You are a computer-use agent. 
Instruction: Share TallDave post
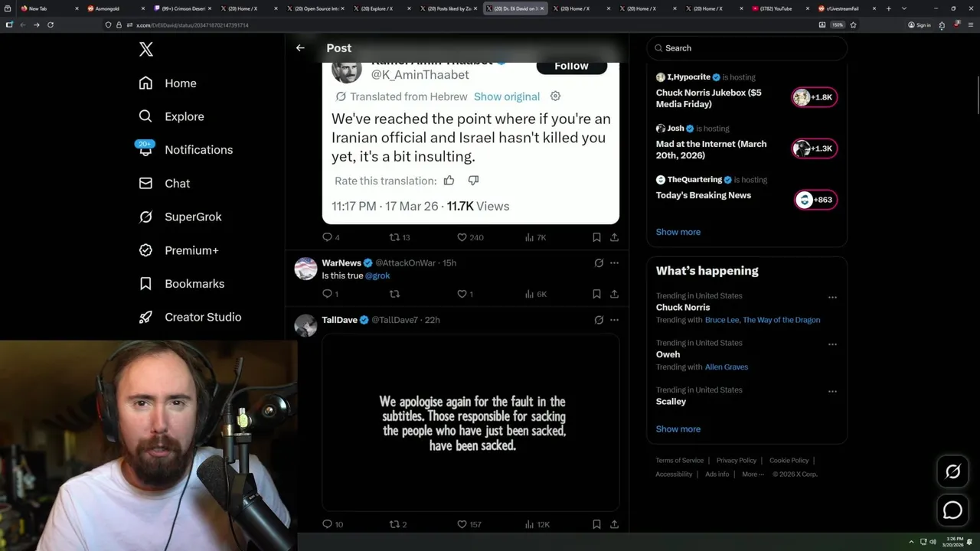point(614,524)
